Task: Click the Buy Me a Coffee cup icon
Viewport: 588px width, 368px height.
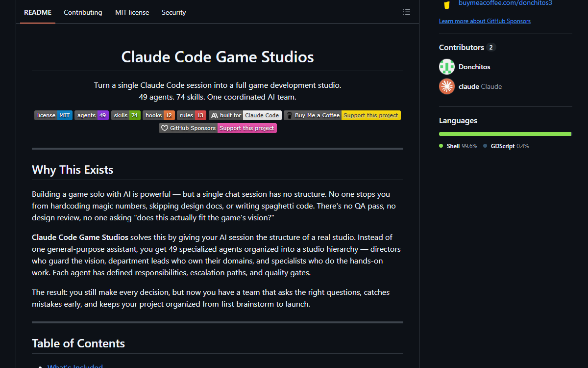Action: pyautogui.click(x=447, y=4)
